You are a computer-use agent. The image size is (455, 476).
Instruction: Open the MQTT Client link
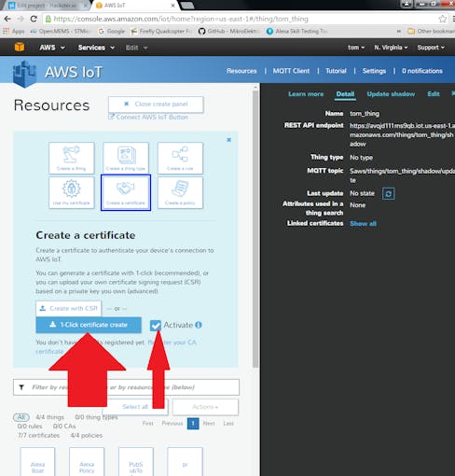(291, 71)
